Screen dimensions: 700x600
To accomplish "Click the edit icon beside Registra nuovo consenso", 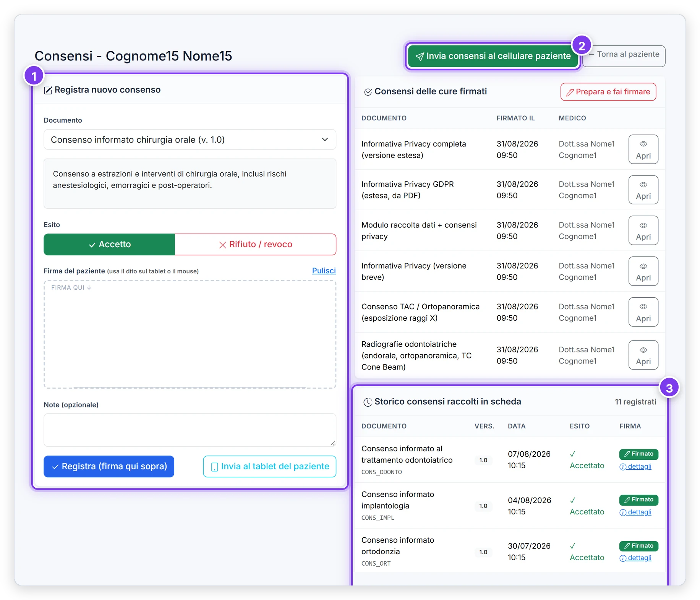I will pos(48,90).
